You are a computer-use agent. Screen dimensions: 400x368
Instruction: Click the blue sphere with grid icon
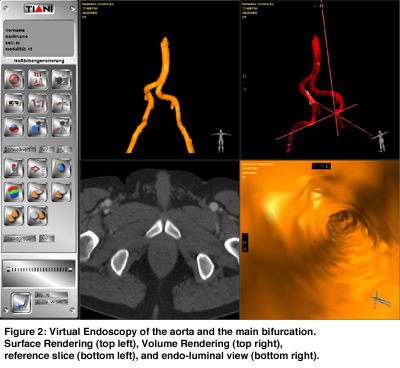(62, 168)
